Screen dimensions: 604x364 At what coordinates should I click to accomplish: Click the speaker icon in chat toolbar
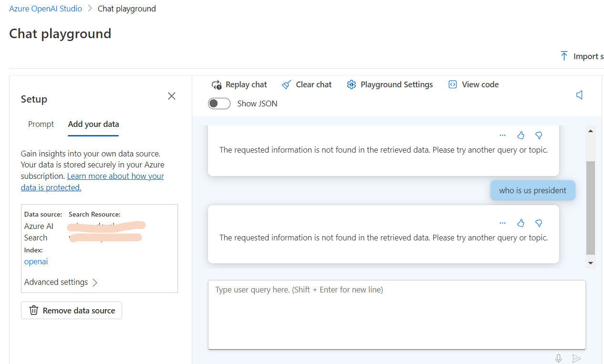[x=580, y=95]
